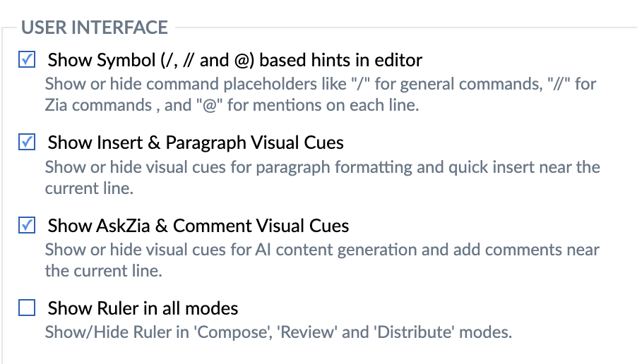Click the USER INTERFACE section heading
Screen dimensions: 637x364
[94, 28]
